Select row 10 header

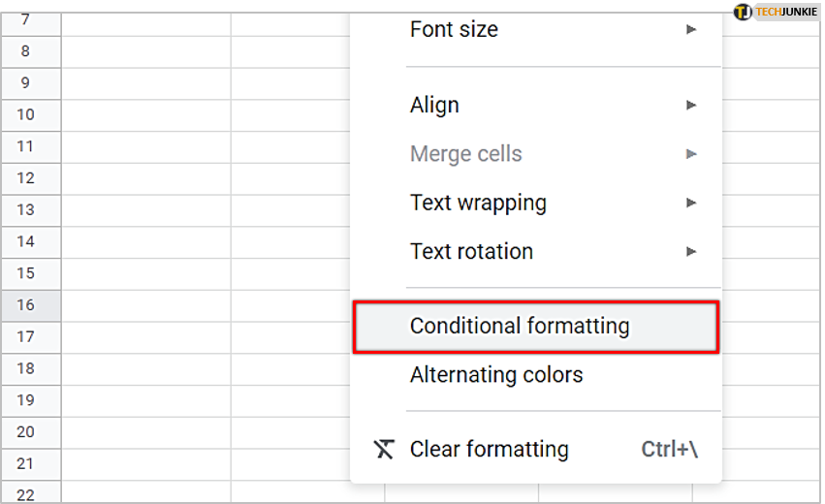tap(31, 115)
